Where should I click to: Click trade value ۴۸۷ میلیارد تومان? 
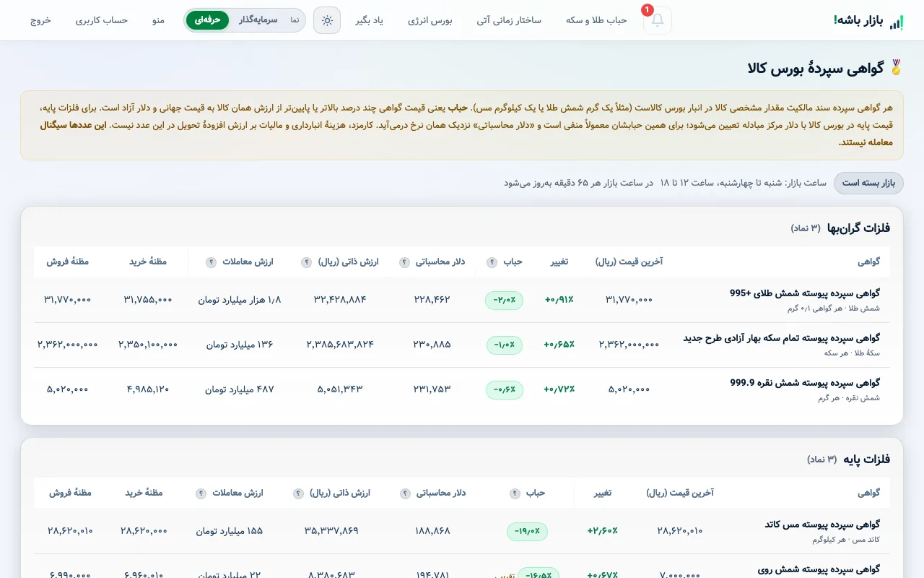point(240,389)
